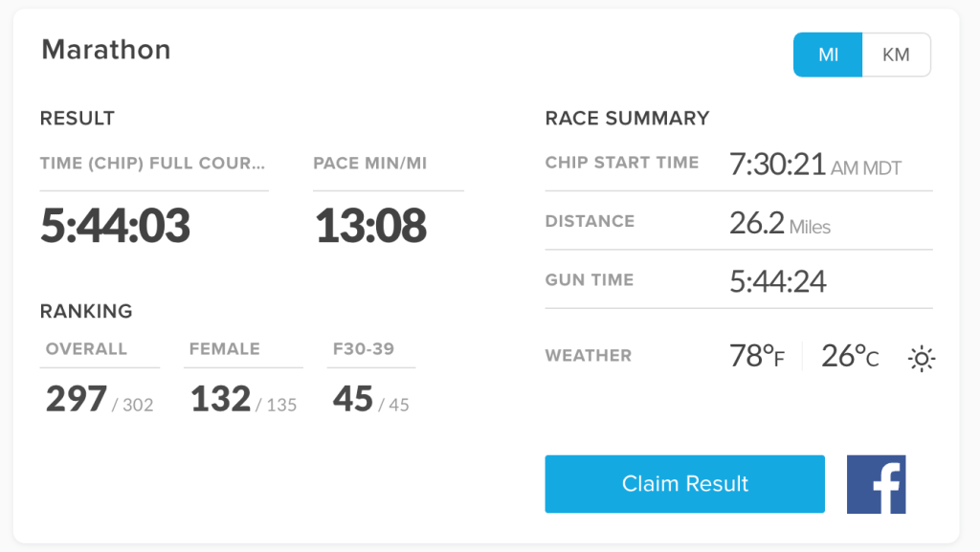
Task: Select the MI units toggle
Action: 828,55
